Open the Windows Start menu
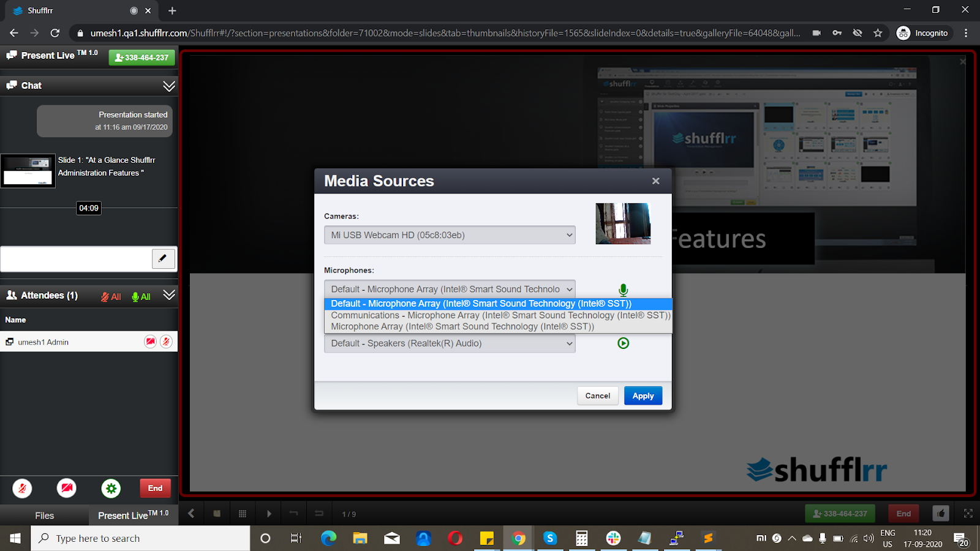Viewport: 980px width, 551px height. tap(15, 538)
